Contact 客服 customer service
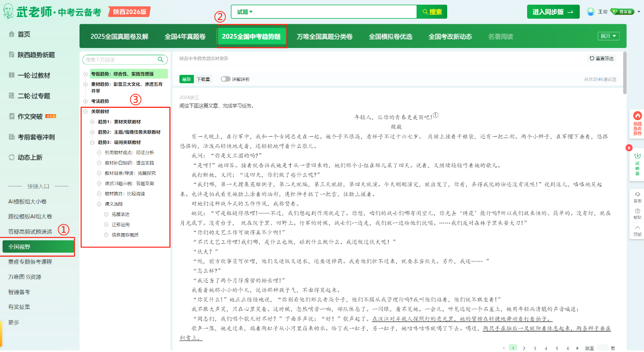Screen dimensions: 644x352 click(x=636, y=197)
